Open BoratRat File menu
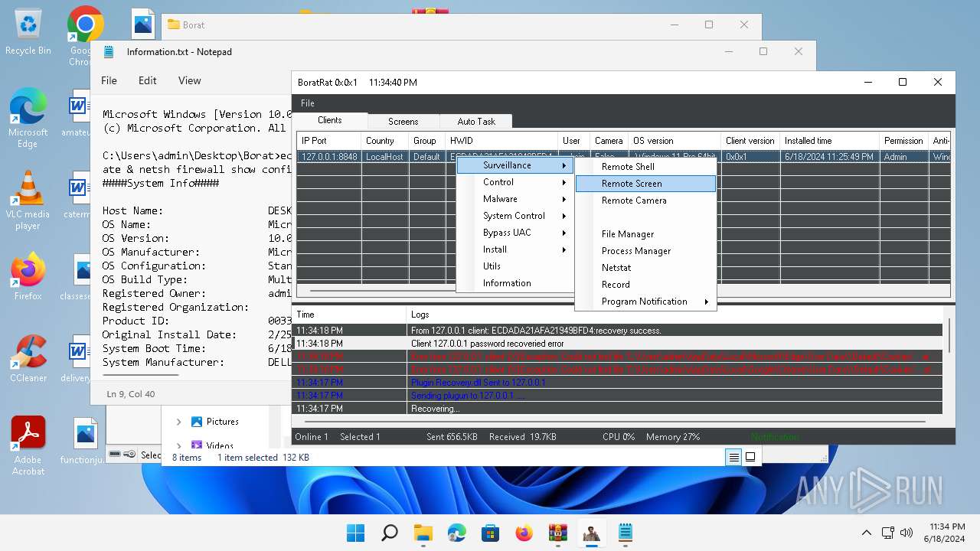The height and width of the screenshot is (551, 980). 307,103
